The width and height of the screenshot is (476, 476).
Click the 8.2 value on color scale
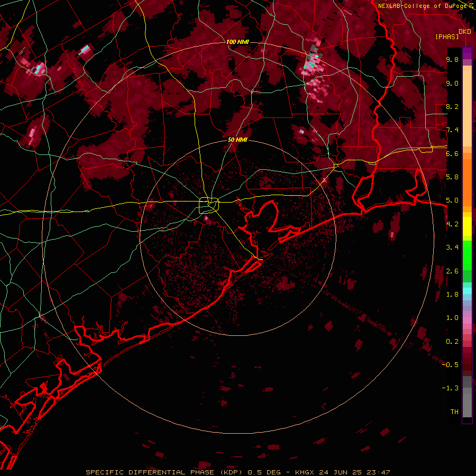[x=452, y=106]
